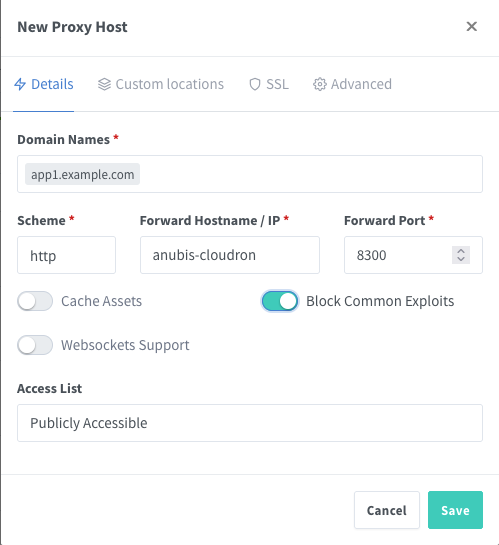Select the app1.example.com domain tag

pos(82,174)
